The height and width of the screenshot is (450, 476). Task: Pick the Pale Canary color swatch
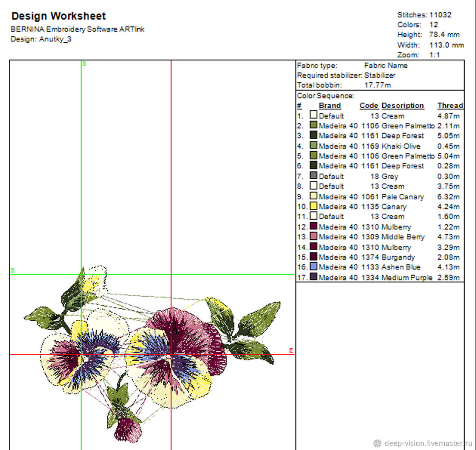point(313,196)
